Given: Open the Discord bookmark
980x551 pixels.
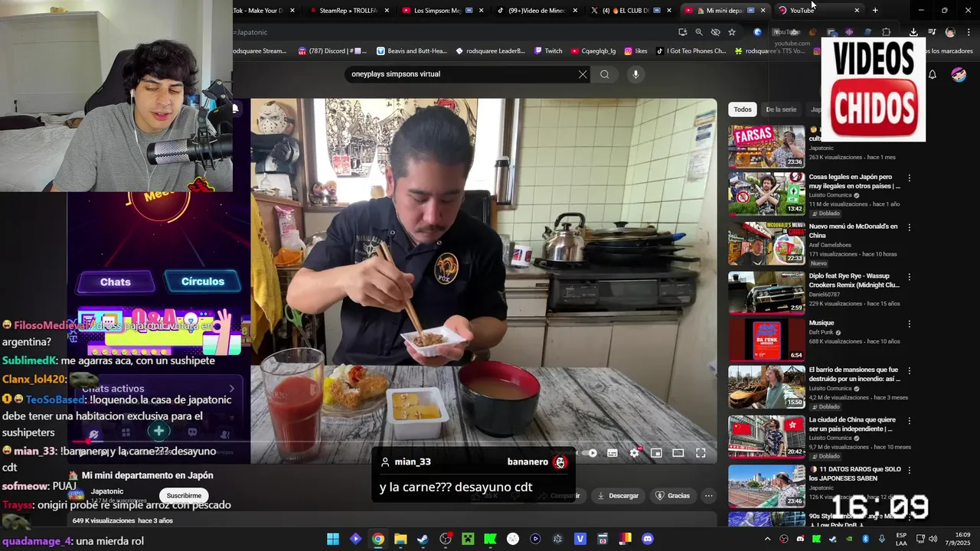Looking at the screenshot, I should pyautogui.click(x=332, y=51).
